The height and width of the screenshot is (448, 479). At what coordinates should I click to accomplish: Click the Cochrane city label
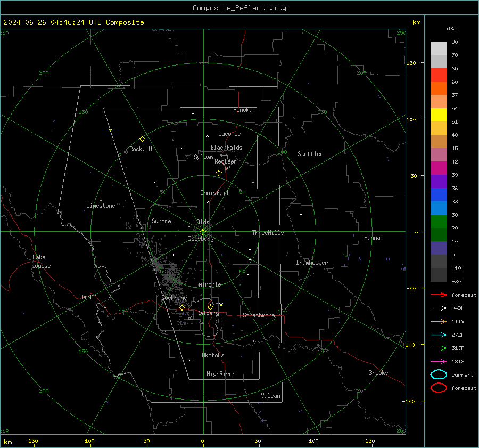point(174,298)
